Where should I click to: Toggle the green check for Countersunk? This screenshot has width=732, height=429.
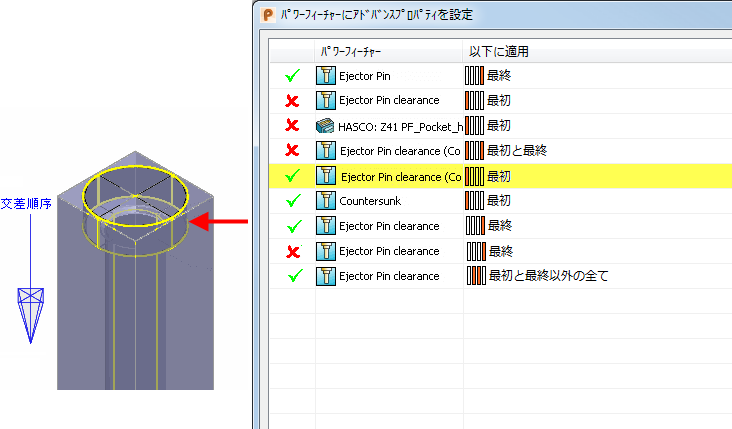coord(293,201)
